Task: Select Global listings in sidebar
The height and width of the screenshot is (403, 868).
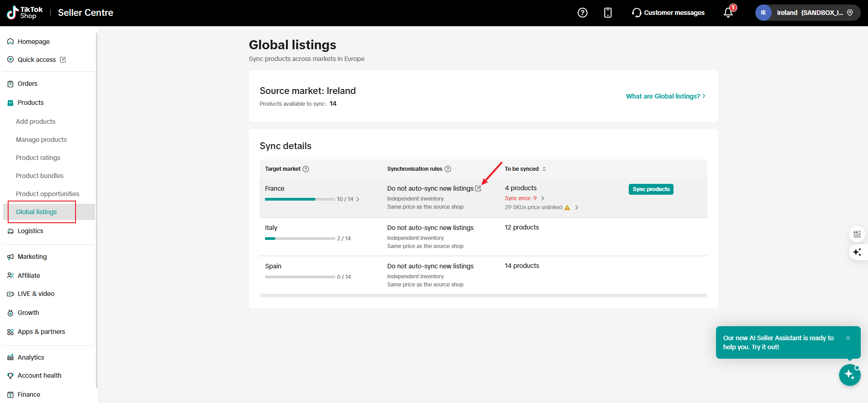Action: pos(49,212)
